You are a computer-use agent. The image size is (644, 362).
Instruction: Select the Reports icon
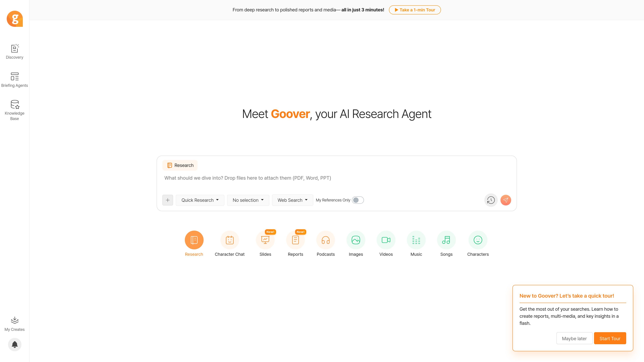click(295, 240)
